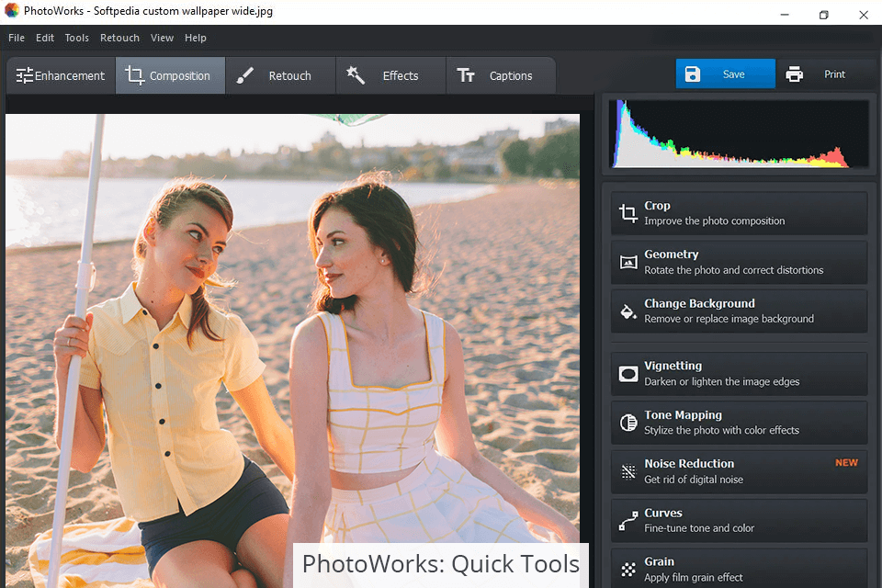Click the Print button label

coord(835,74)
